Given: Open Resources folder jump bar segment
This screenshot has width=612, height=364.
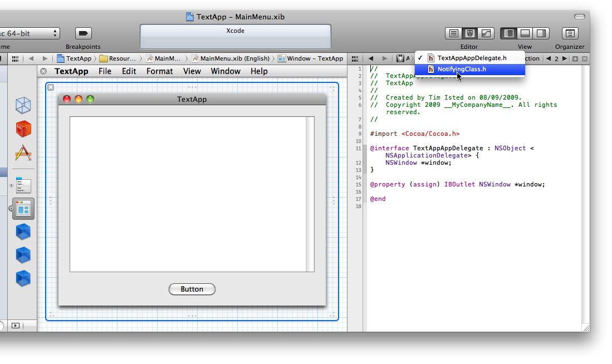Looking at the screenshot, I should point(117,58).
